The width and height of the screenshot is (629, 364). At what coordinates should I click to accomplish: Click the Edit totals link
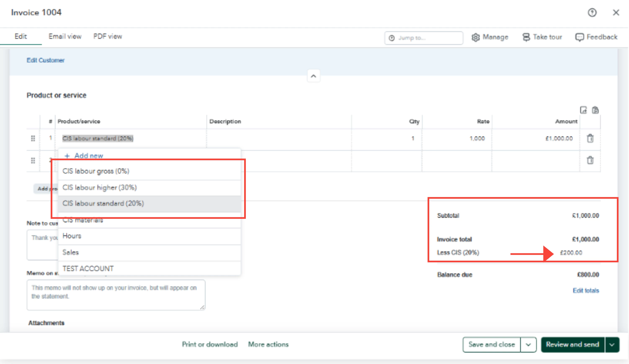(x=586, y=291)
